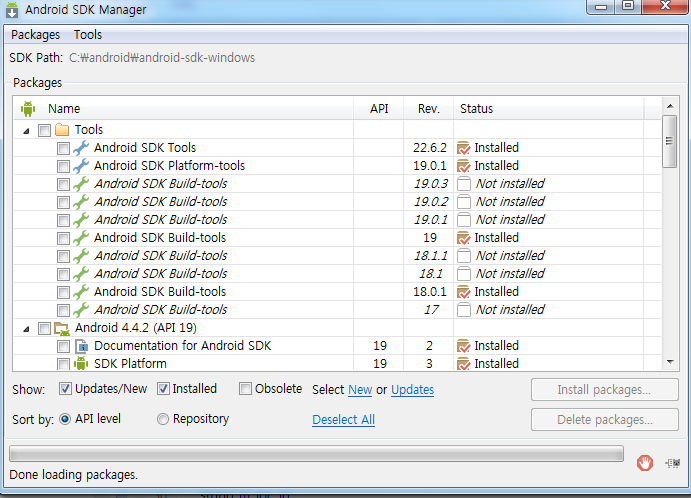Viewport: 691px width, 498px height.
Task: Click the Android robot icon in Name header
Action: (x=28, y=108)
